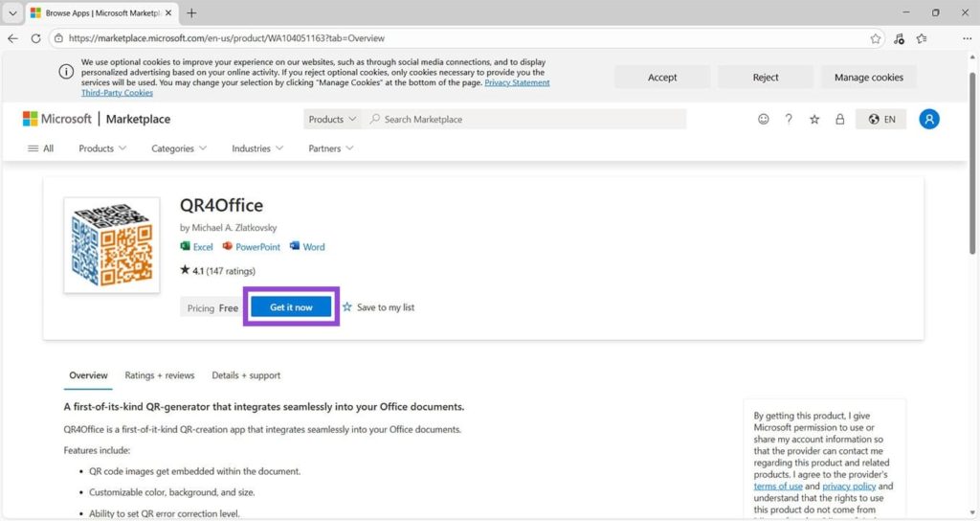Click the QR4Office app thumbnail

(x=112, y=245)
